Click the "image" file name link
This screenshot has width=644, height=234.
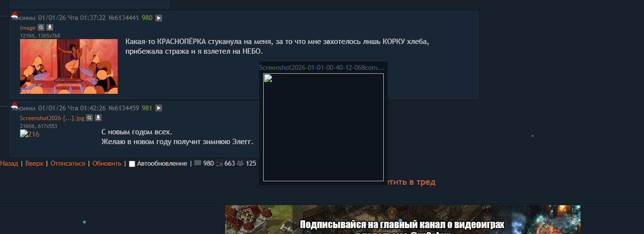[x=28, y=28]
